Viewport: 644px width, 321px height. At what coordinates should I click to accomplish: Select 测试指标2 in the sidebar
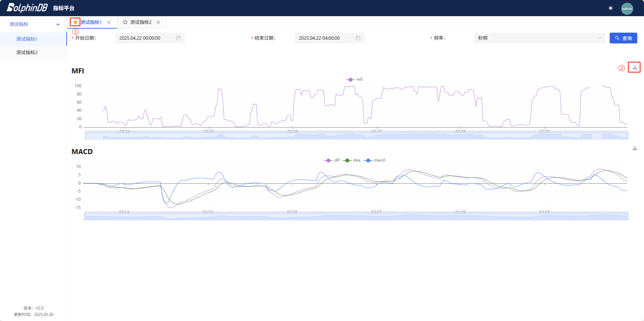click(27, 52)
